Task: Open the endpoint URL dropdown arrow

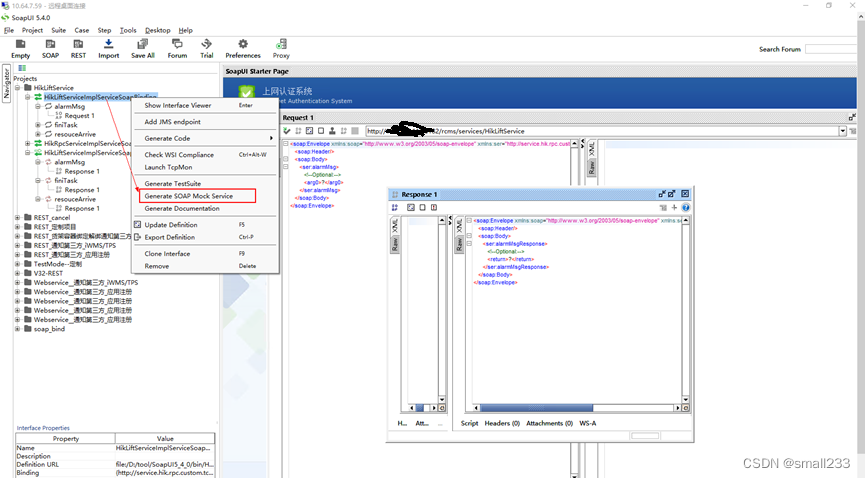Action: tap(842, 131)
